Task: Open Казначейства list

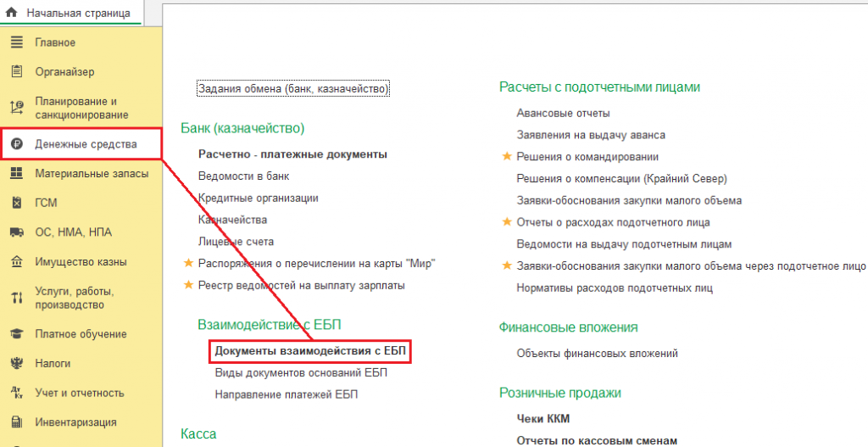Action: pos(232,220)
